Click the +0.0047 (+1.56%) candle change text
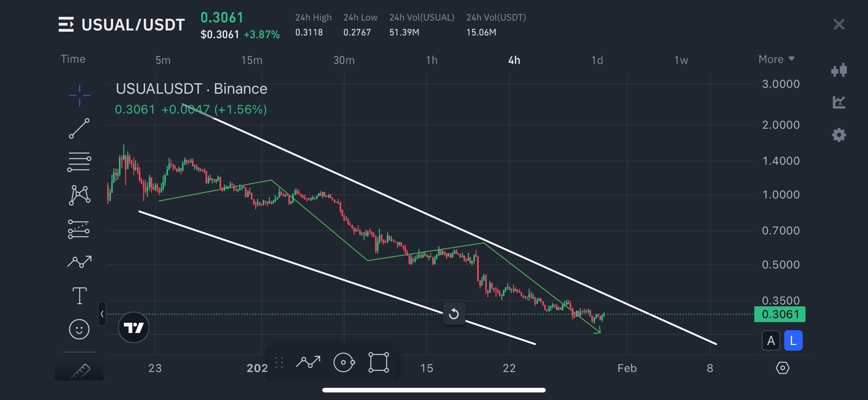This screenshot has width=868, height=400. pyautogui.click(x=214, y=110)
